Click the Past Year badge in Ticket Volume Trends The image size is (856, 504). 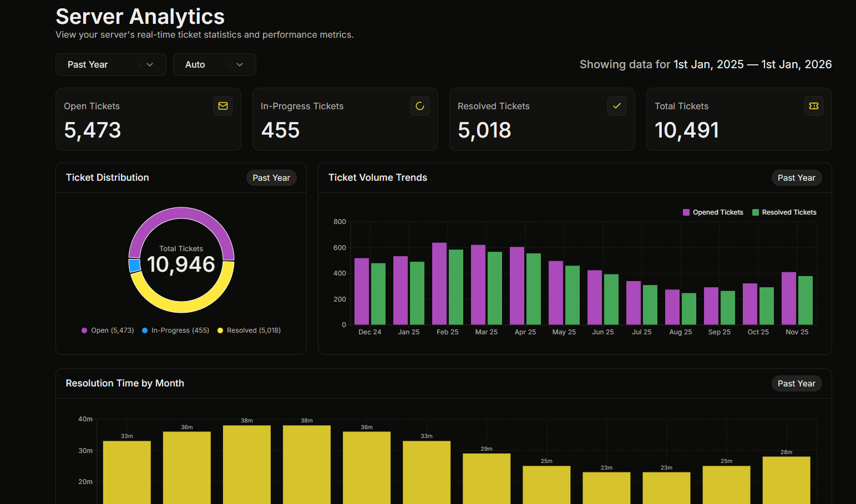(797, 178)
